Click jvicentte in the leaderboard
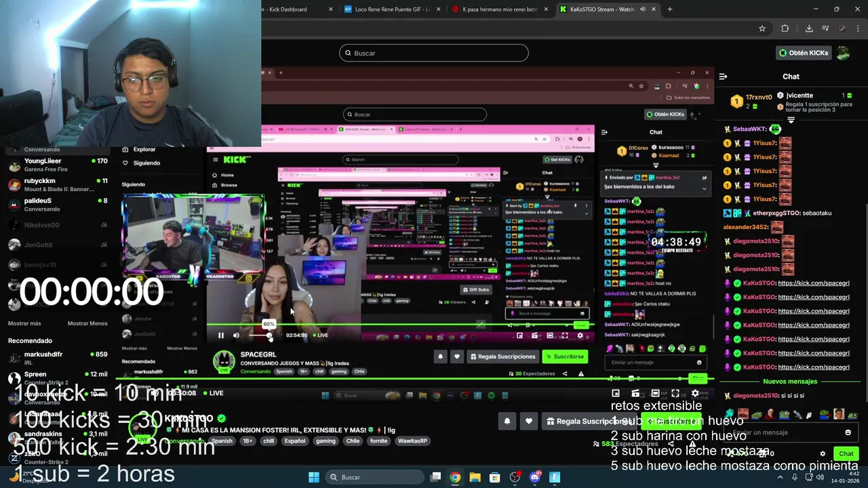868x488 pixels. tap(800, 96)
